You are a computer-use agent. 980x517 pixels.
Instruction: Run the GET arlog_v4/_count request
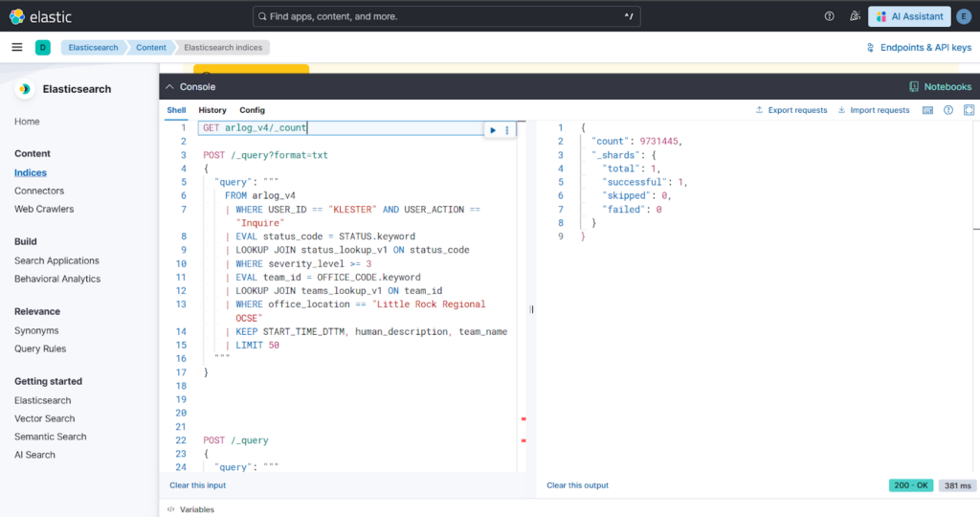tap(493, 129)
